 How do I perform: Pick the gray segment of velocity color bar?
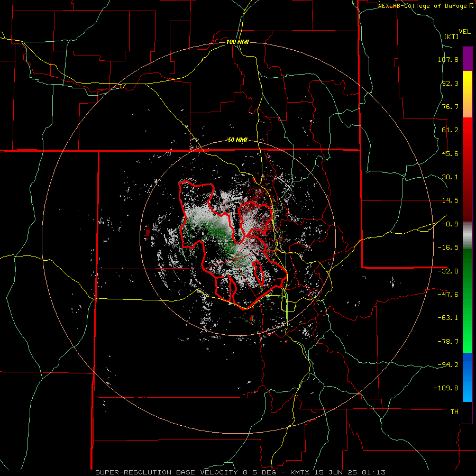[467, 235]
